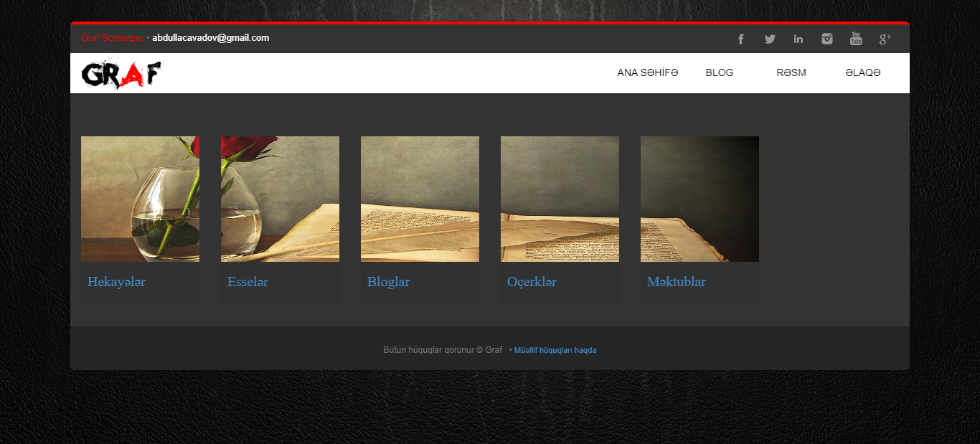Click the Graf Schnetzer link
This screenshot has height=444, width=980.
[112, 38]
